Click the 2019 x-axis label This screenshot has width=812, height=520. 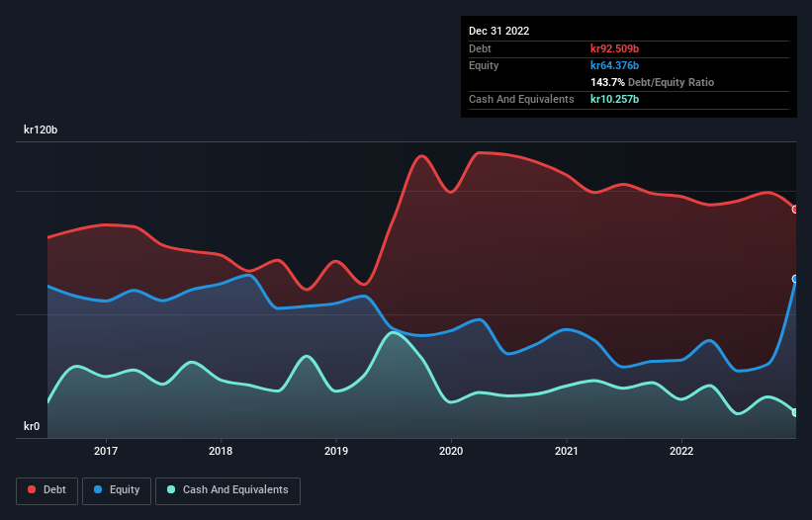coord(336,451)
